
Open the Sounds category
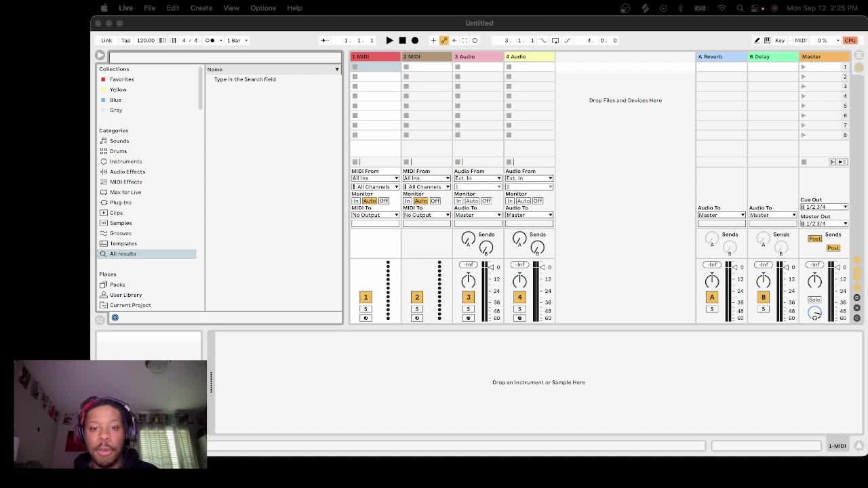coord(119,141)
